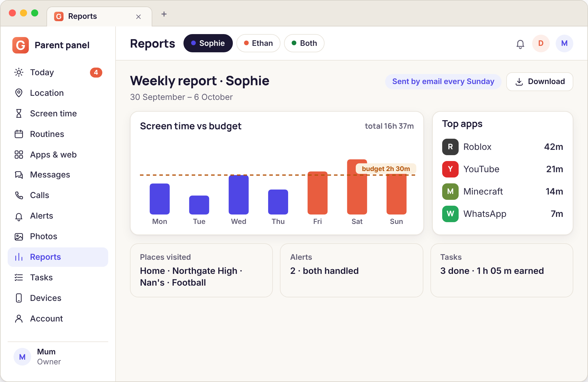The width and height of the screenshot is (588, 382).
Task: Switch to the Reports browser tab
Action: coord(99,16)
